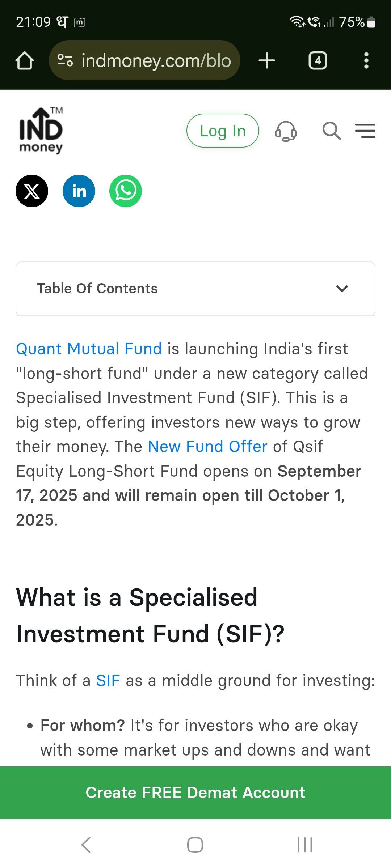Click the Table Of Contents chevron
Image resolution: width=391 pixels, height=868 pixels.
click(342, 289)
